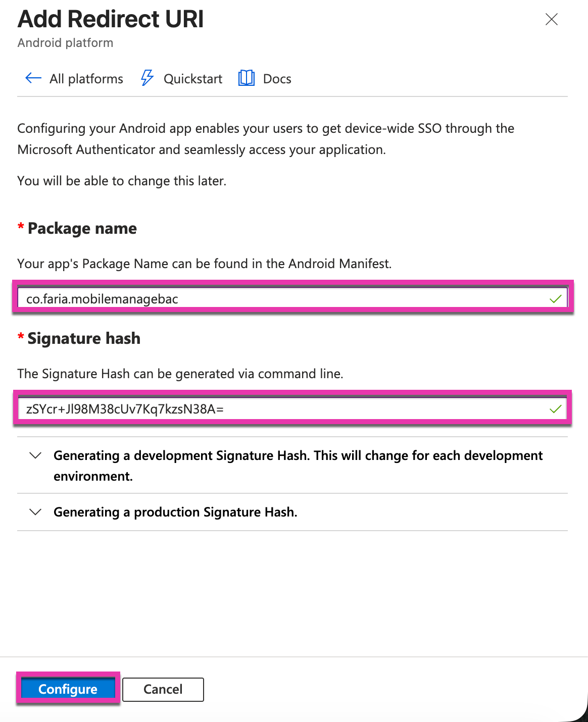Click the back arrow icon beside All platforms
Image resolution: width=588 pixels, height=722 pixels.
pos(33,78)
